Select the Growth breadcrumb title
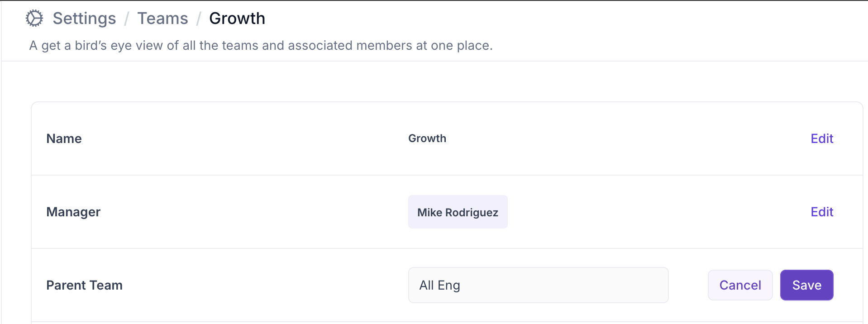 pos(237,19)
